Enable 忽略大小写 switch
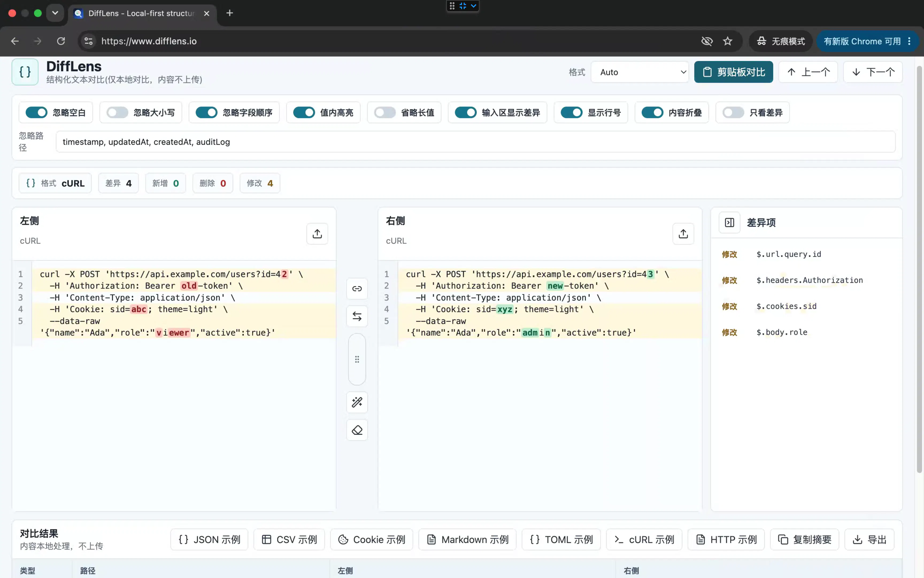This screenshot has height=578, width=924. tap(117, 112)
